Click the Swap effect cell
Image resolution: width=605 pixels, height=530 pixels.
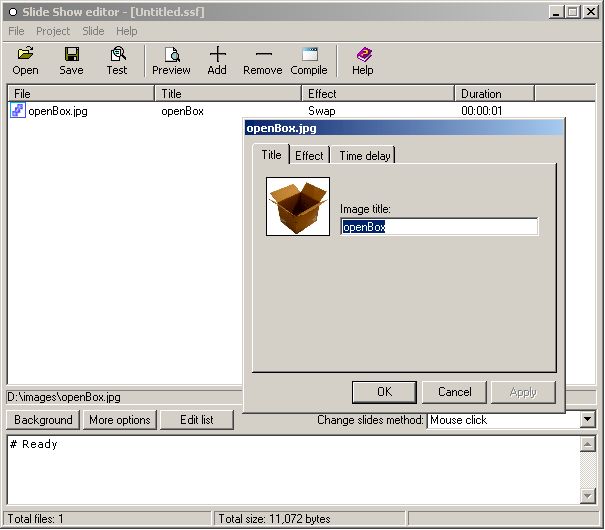321,111
